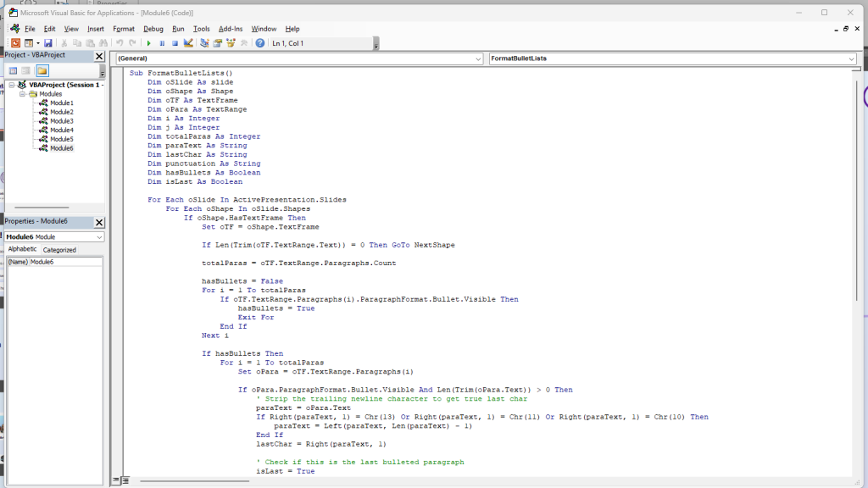Click the Save (floppy disk) icon
The height and width of the screenshot is (488, 868).
click(48, 43)
